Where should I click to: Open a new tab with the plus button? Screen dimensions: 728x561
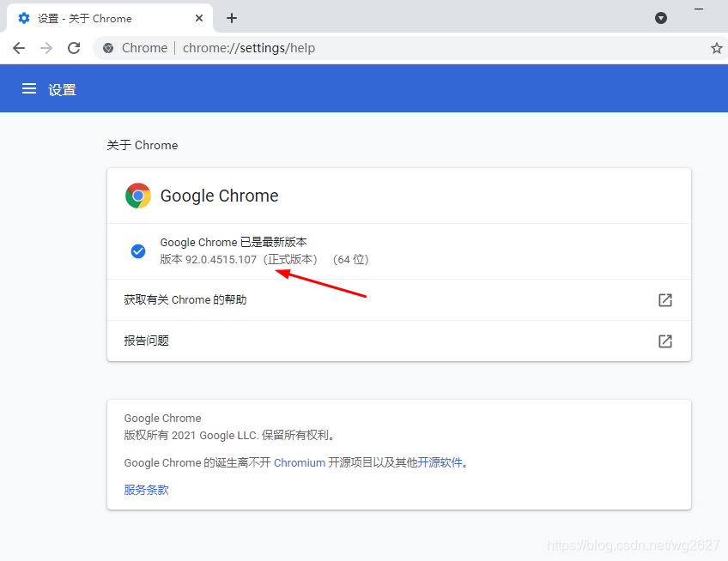click(231, 18)
